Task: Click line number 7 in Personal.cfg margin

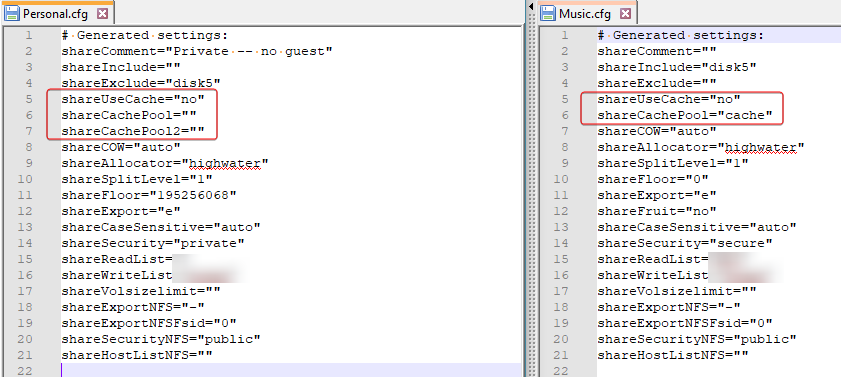Action: click(28, 131)
